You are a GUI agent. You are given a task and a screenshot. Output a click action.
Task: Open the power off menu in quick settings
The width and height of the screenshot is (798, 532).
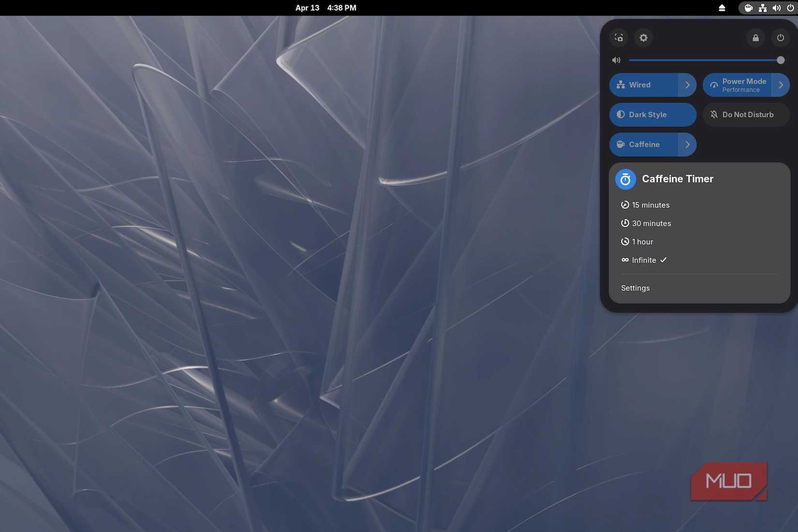(780, 38)
